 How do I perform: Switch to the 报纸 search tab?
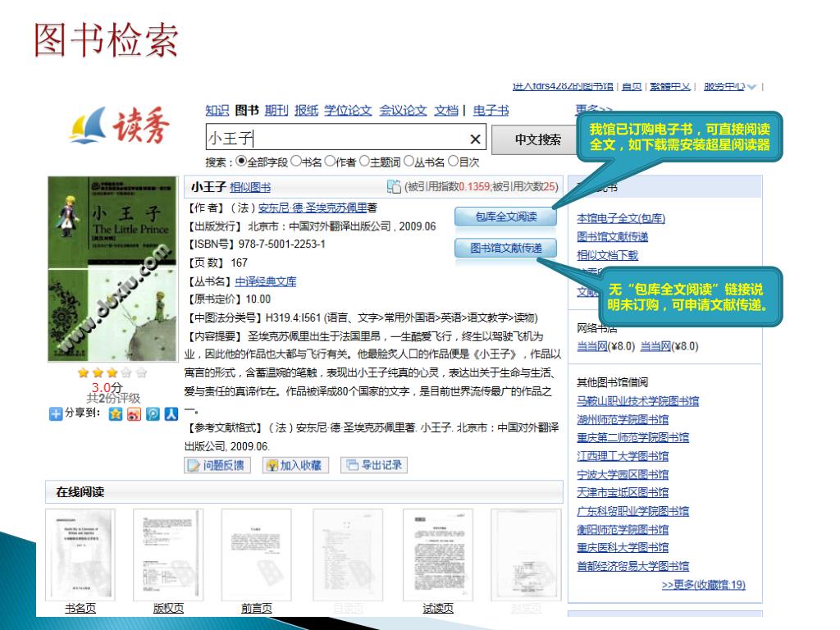tap(307, 111)
